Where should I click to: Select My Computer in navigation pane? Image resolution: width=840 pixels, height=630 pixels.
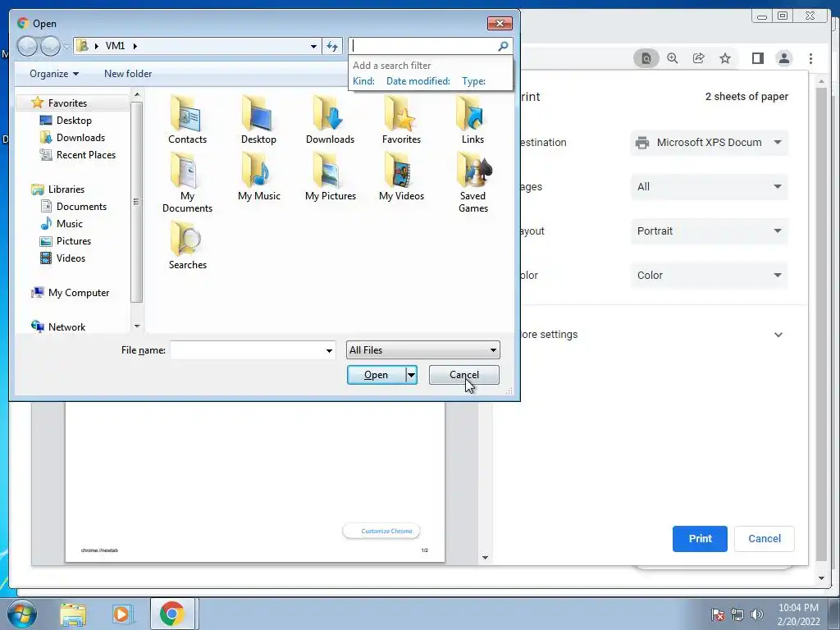(78, 293)
